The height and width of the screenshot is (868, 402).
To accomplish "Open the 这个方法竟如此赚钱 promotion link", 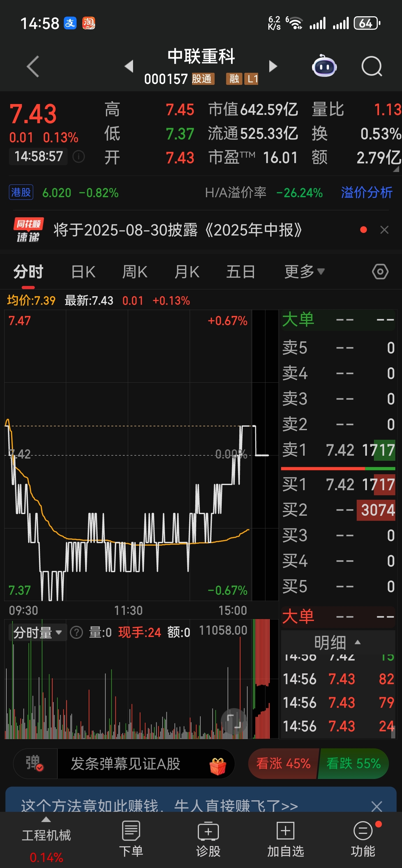I will (x=160, y=806).
